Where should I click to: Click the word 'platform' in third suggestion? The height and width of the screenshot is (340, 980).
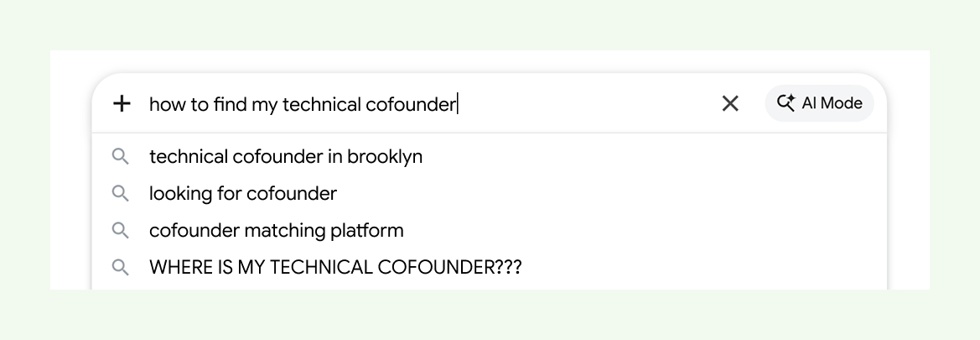pos(367,230)
